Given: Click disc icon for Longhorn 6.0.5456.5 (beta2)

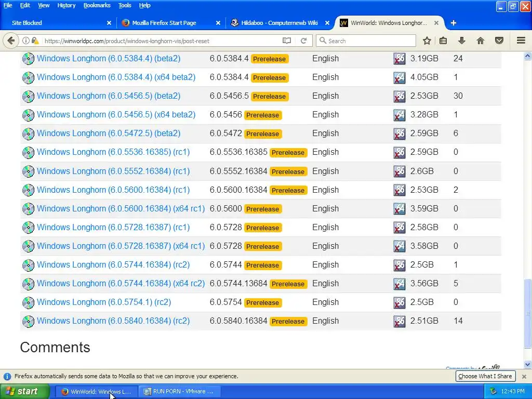Looking at the screenshot, I should click(28, 96).
